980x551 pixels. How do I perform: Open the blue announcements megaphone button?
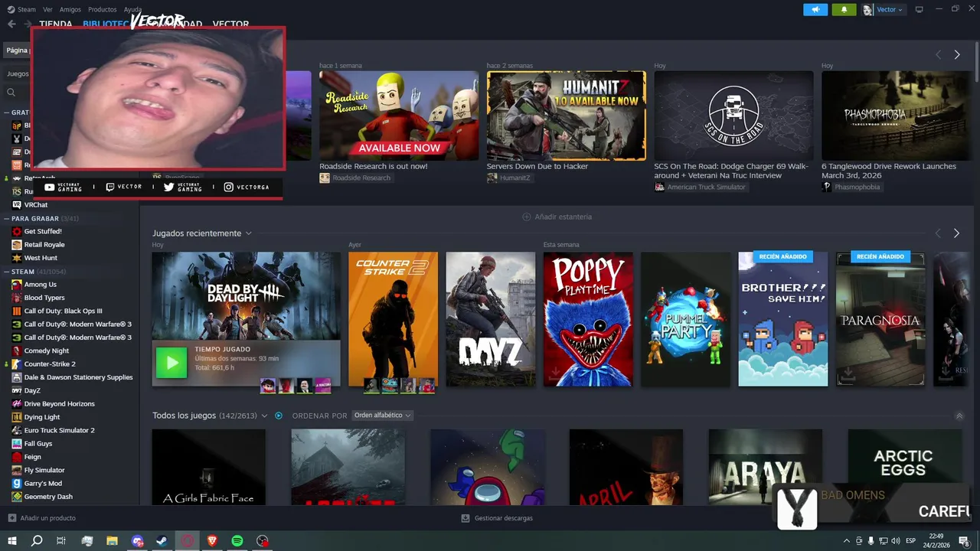pos(815,9)
